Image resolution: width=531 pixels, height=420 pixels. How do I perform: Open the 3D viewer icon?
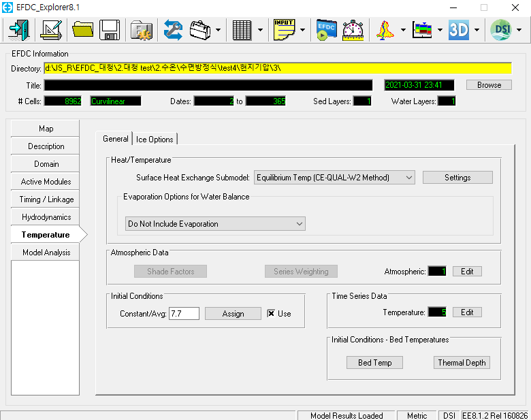coord(459,30)
